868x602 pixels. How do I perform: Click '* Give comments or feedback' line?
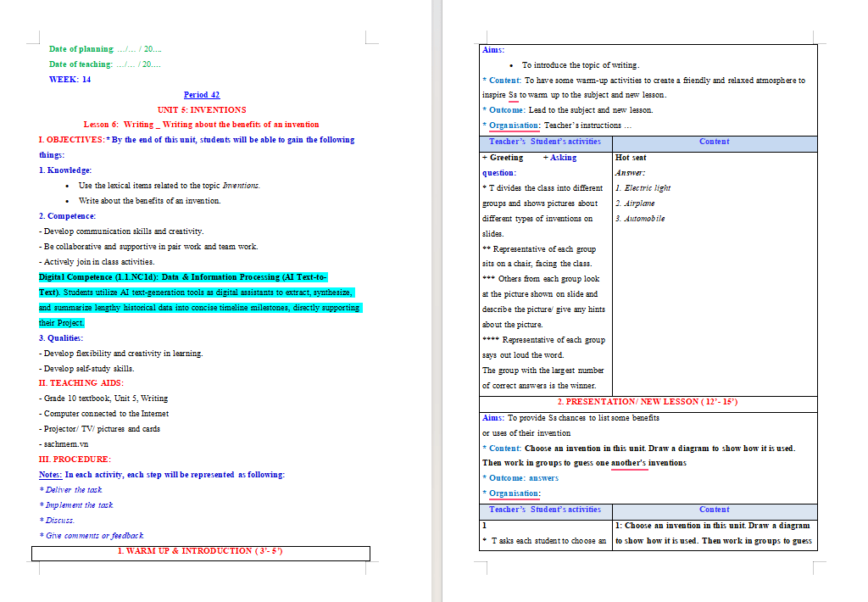coord(92,536)
